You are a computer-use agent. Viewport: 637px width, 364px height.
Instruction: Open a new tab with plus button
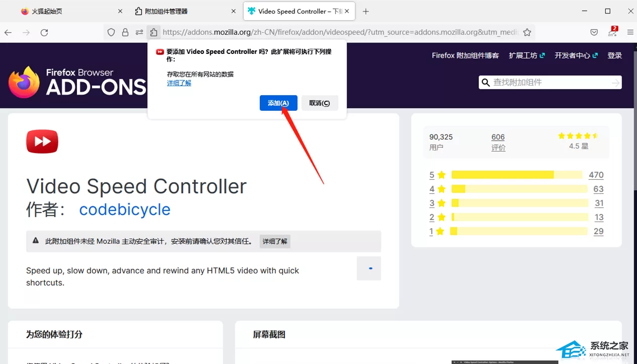pos(366,11)
